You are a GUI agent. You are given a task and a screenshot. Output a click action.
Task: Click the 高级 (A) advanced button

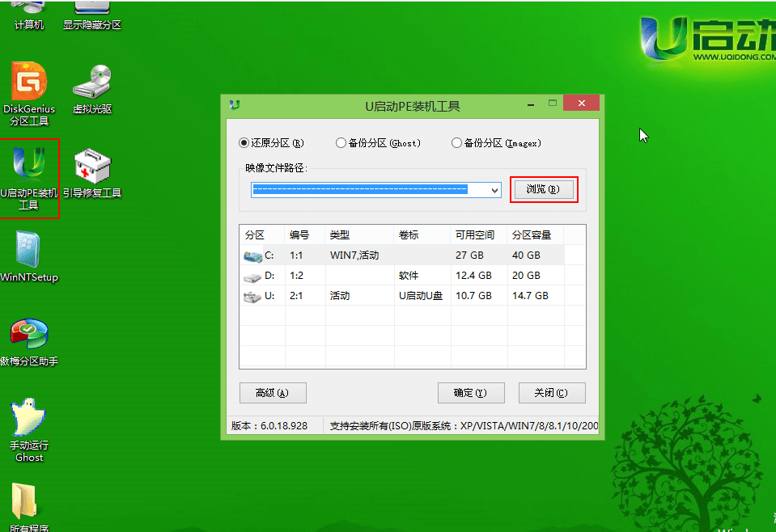273,393
